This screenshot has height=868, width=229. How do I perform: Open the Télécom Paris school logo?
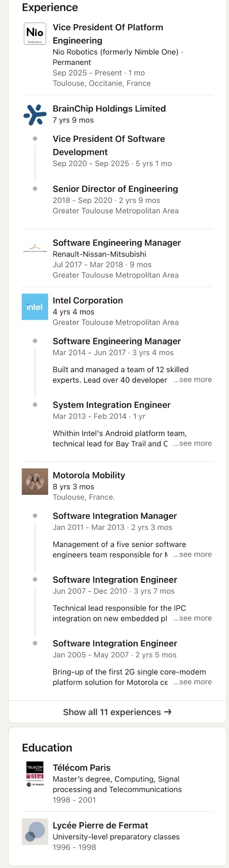pyautogui.click(x=35, y=774)
